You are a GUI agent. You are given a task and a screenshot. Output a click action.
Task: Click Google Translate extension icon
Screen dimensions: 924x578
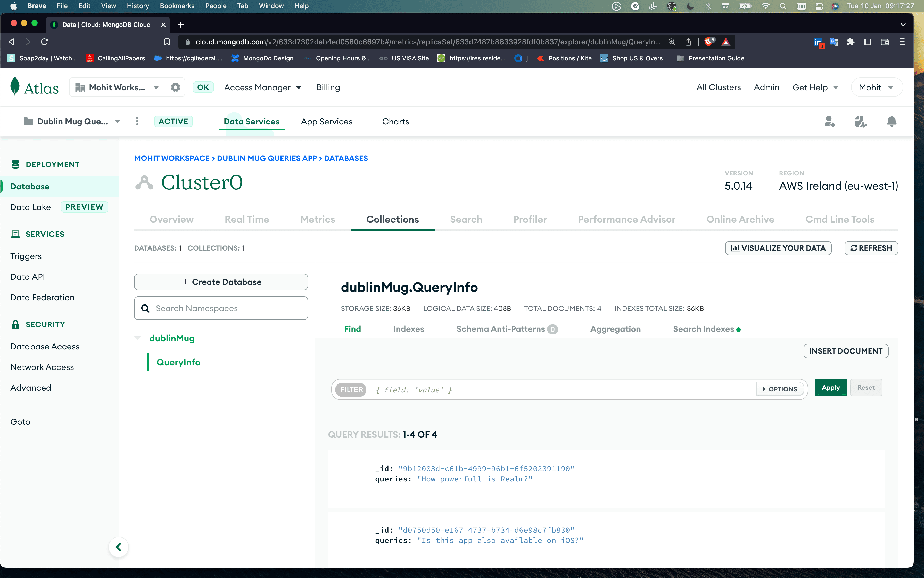pyautogui.click(x=834, y=42)
